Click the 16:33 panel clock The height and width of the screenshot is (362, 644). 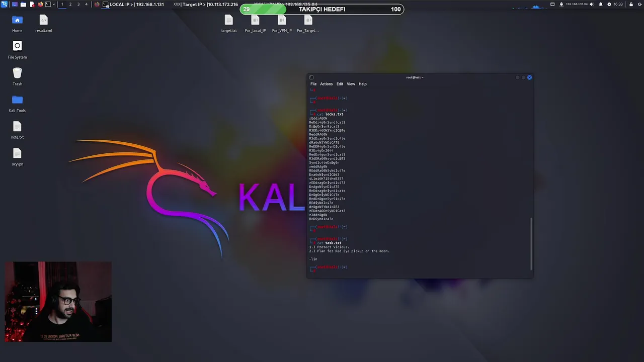point(618,4)
